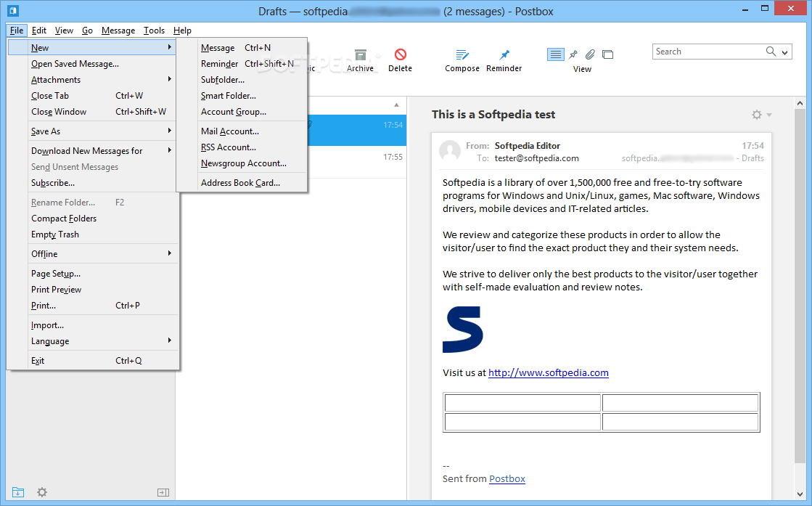The height and width of the screenshot is (506, 812).
Task: Expand the Offline submenu
Action: click(x=92, y=254)
